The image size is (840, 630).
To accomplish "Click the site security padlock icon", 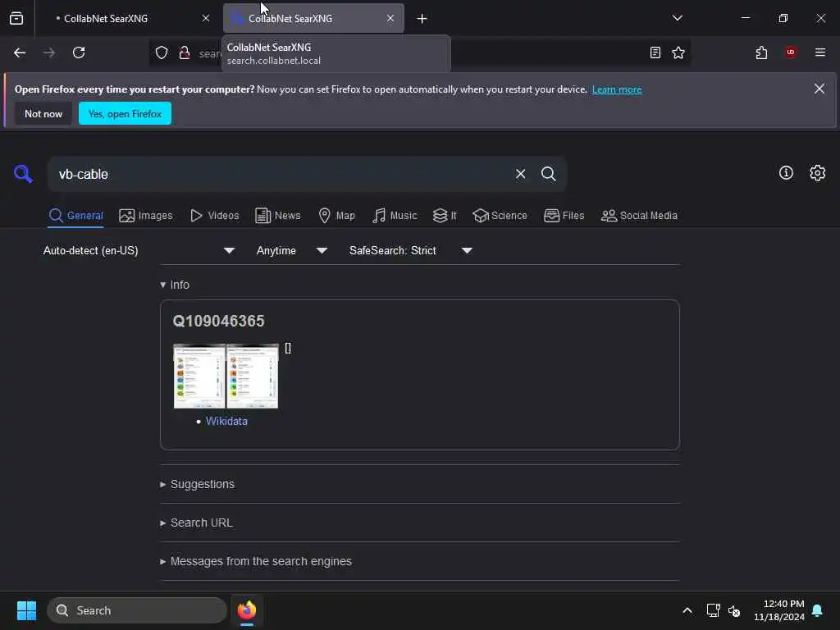I will [185, 52].
